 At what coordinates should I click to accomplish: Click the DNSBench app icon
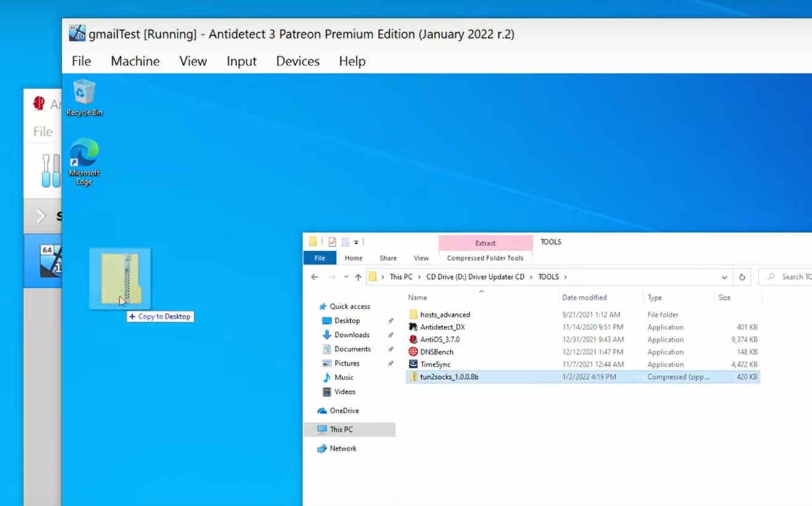[x=413, y=352]
